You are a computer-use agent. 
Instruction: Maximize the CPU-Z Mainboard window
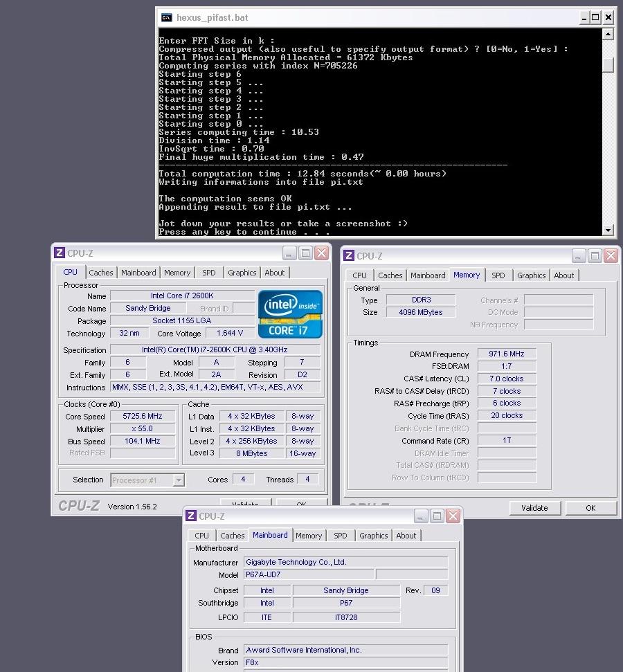[x=437, y=516]
